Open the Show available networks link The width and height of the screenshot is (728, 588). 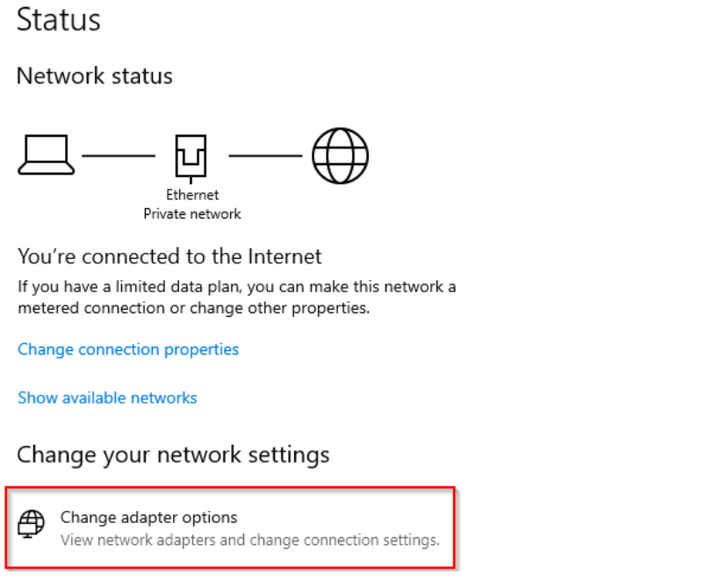pos(107,398)
